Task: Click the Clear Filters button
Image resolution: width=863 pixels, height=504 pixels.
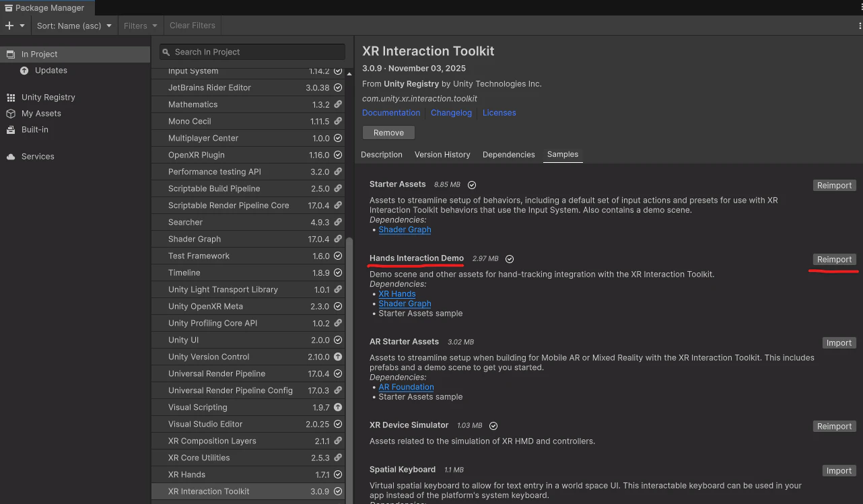Action: 193,26
